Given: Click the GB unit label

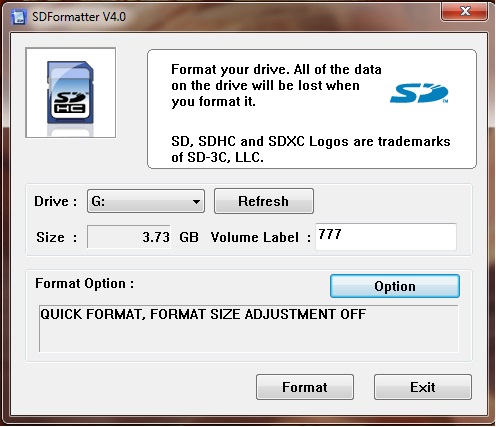Looking at the screenshot, I should (189, 237).
